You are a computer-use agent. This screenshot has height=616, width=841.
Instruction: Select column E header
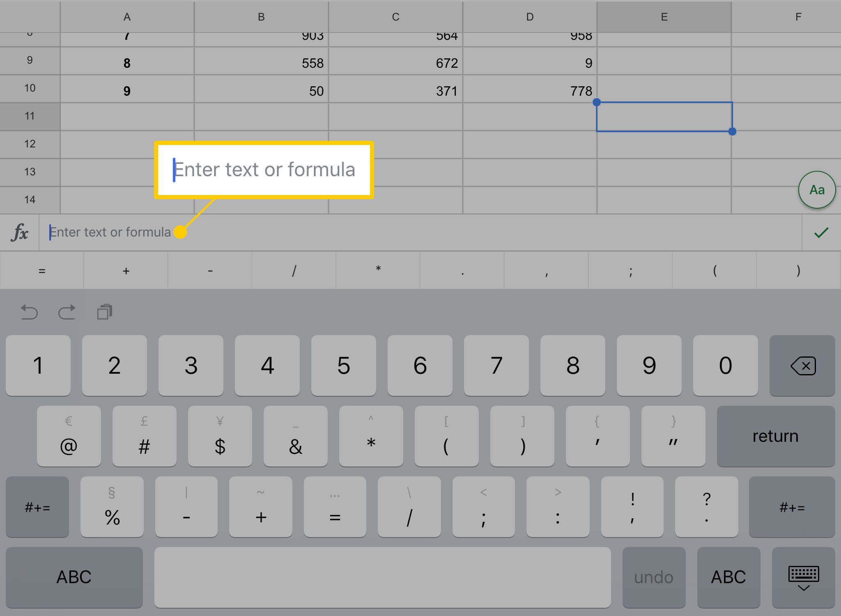point(664,17)
